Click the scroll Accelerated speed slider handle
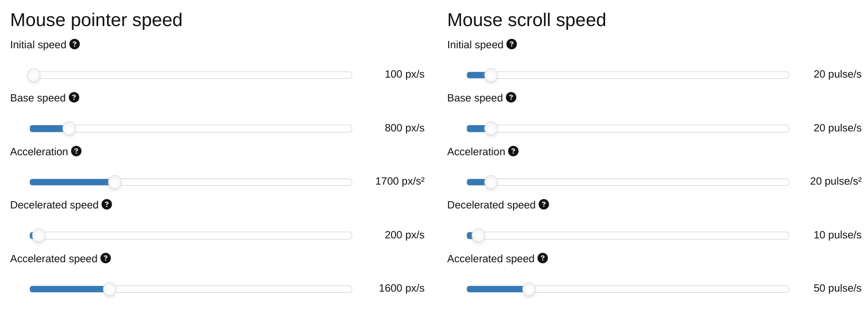The image size is (868, 311). 529,289
